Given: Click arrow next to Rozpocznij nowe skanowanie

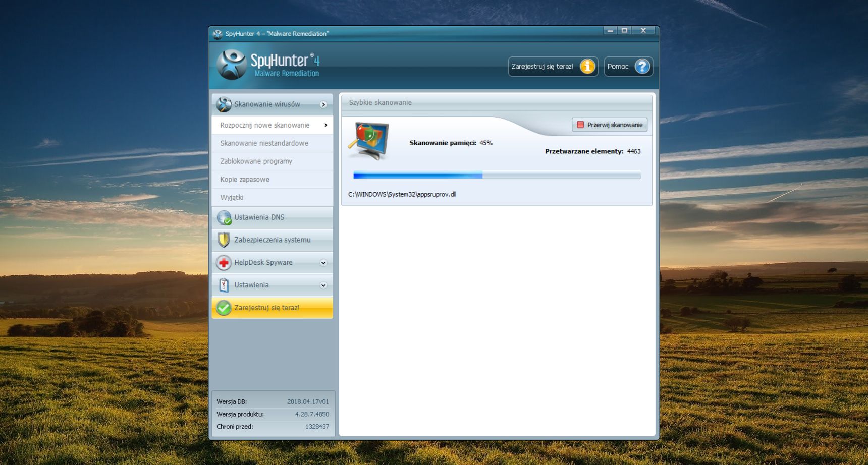Looking at the screenshot, I should click(325, 125).
